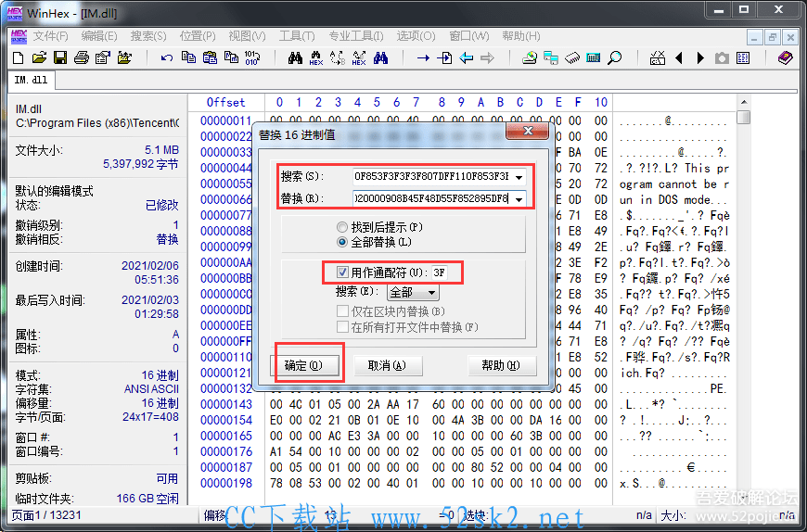The image size is (807, 532).
Task: Toggle 在所有打开文件中替换 checkbox
Action: click(342, 327)
